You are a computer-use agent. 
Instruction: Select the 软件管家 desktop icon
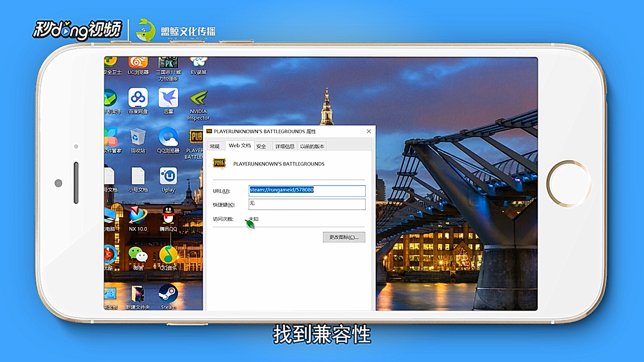tap(112, 140)
